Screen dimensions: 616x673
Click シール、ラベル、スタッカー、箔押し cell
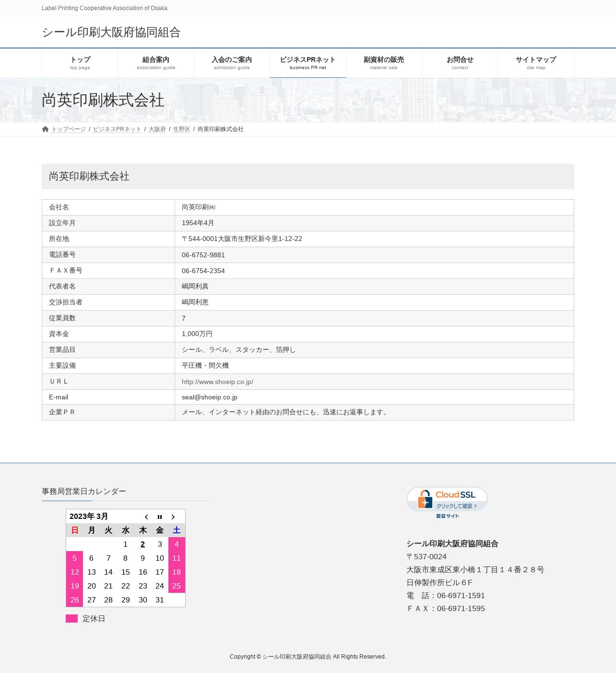coord(374,350)
